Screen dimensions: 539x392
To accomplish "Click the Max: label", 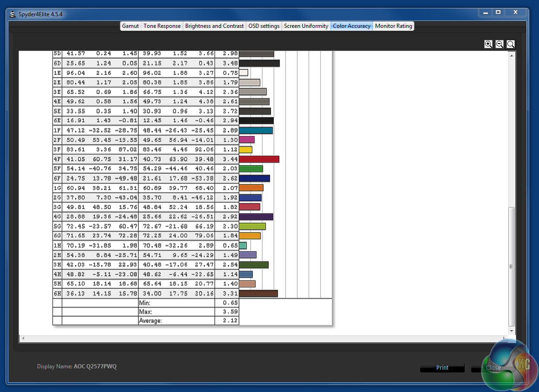I will coord(145,312).
